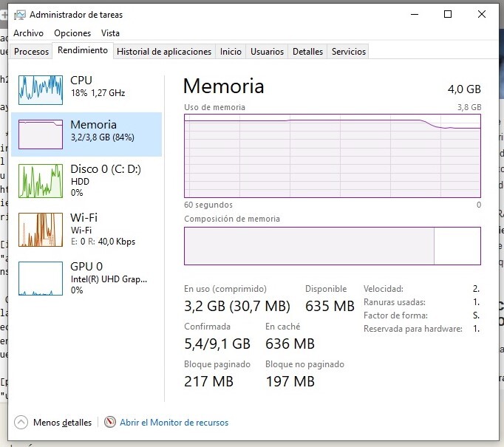The height and width of the screenshot is (447, 504).
Task: Click the Velocidad label
Action: tap(383, 289)
